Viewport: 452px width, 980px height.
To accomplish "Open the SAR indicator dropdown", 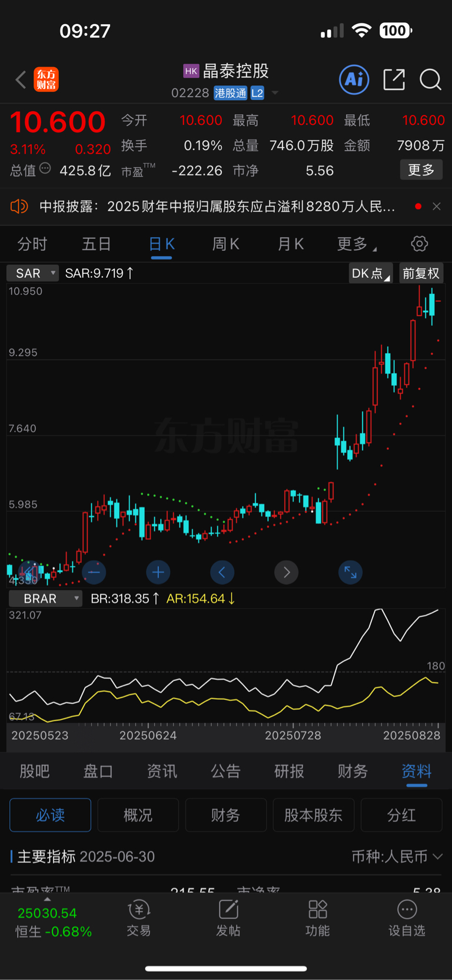I will 32,273.
